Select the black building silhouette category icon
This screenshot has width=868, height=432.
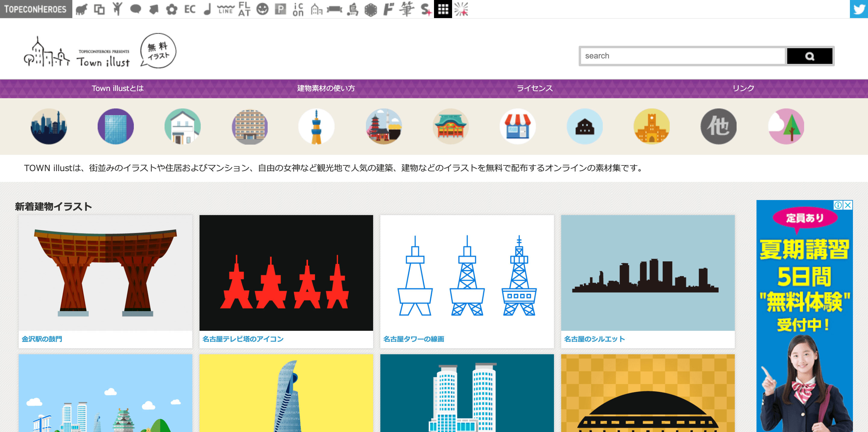click(x=585, y=127)
